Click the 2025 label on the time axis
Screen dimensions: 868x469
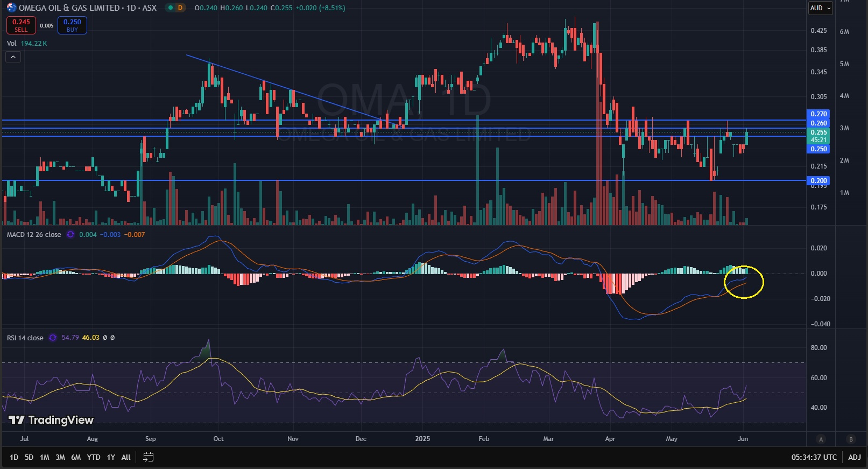(x=422, y=439)
